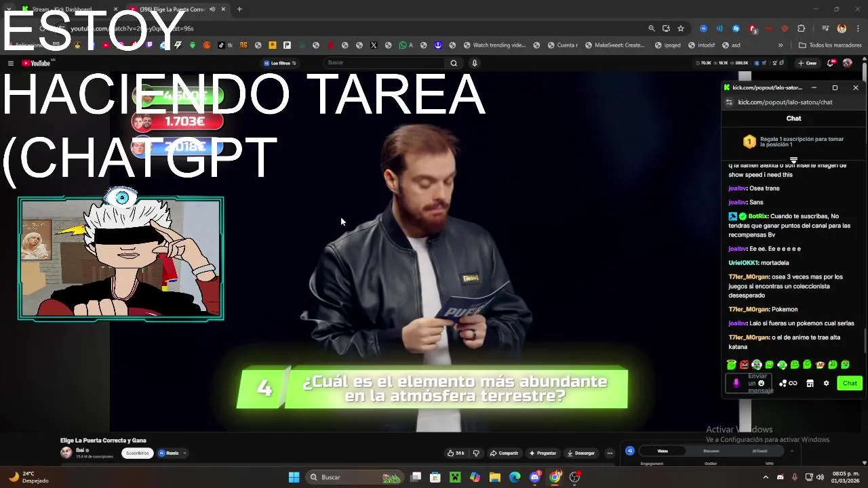Open Chrome profile avatar
Screen dimensions: 868x488
tap(842, 28)
